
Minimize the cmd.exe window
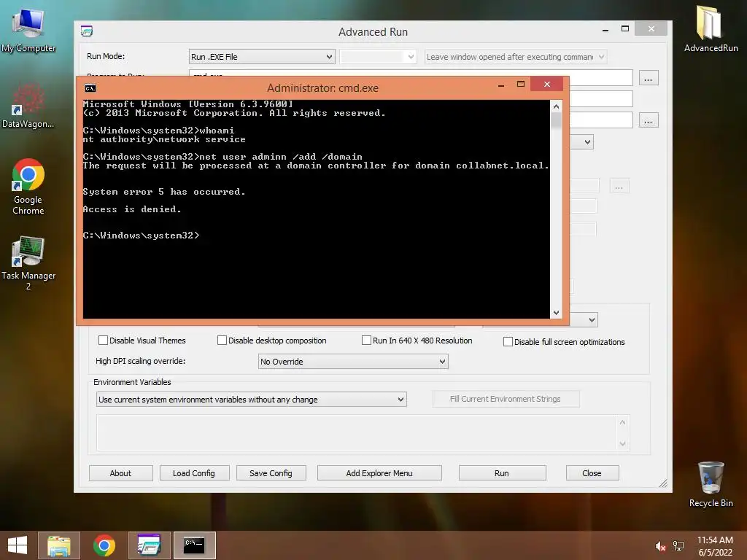[501, 85]
